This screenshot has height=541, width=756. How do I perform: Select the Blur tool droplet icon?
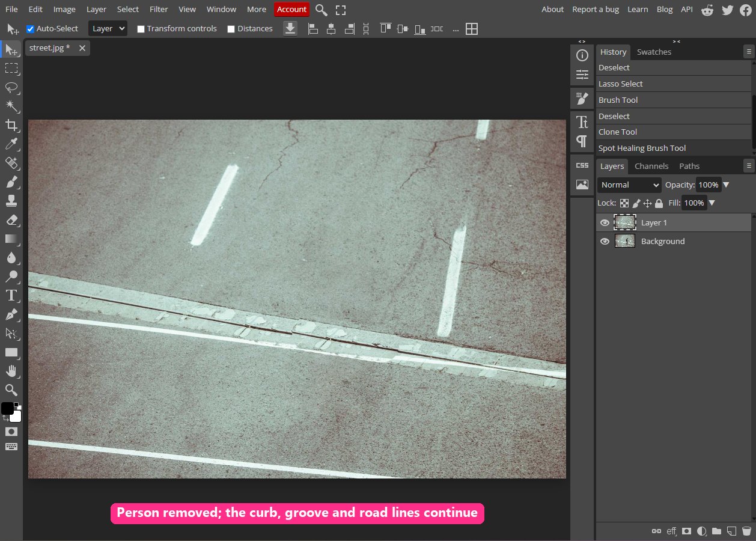click(11, 257)
